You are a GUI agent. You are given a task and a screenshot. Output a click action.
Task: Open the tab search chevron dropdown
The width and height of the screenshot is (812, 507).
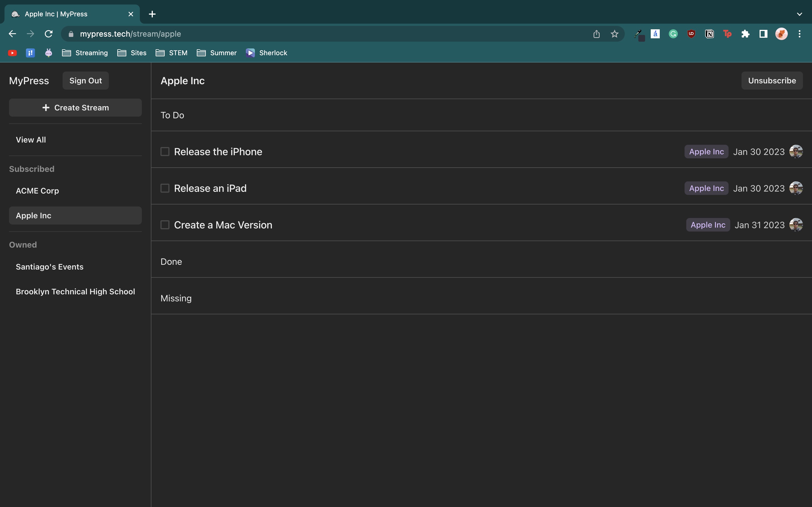(799, 14)
